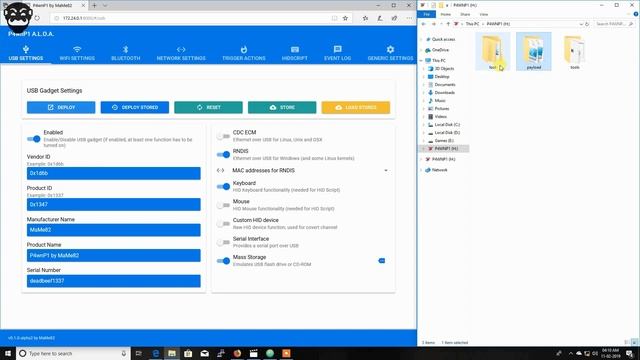640x360 pixels.
Task: Click the taskbar search microphone
Action: (124, 353)
